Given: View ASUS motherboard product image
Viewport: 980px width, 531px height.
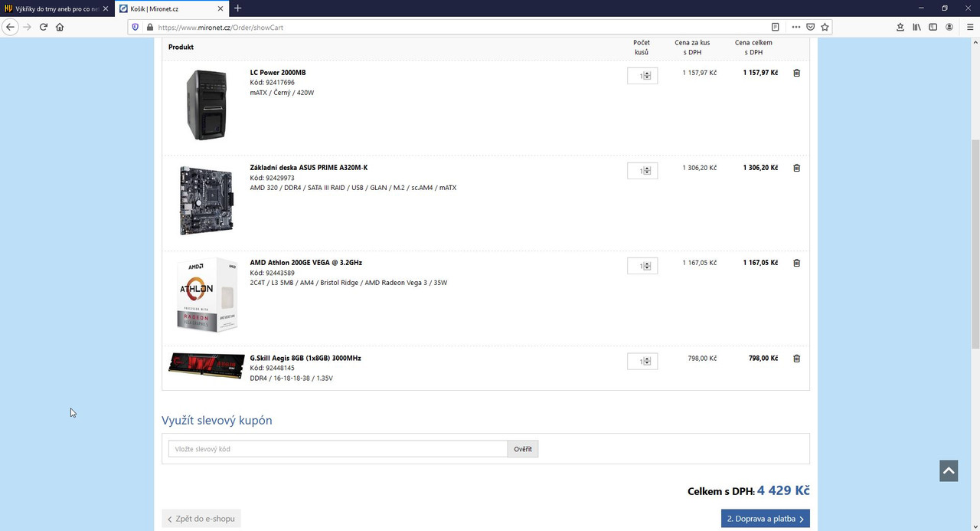Looking at the screenshot, I should [x=207, y=201].
